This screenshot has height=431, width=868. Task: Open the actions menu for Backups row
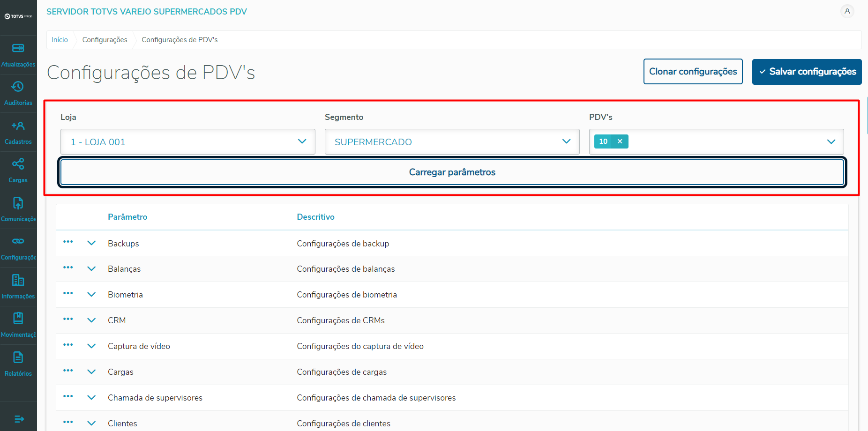68,242
